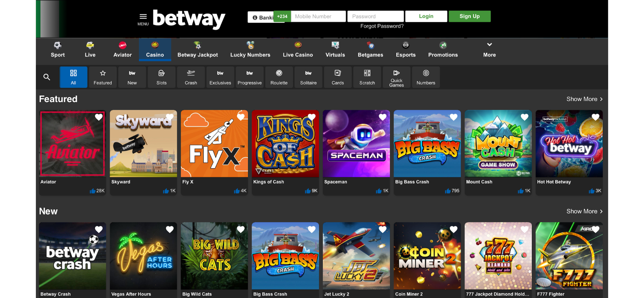Toggle heart favorite on Kings of Cash
The width and height of the screenshot is (644, 298).
(312, 117)
